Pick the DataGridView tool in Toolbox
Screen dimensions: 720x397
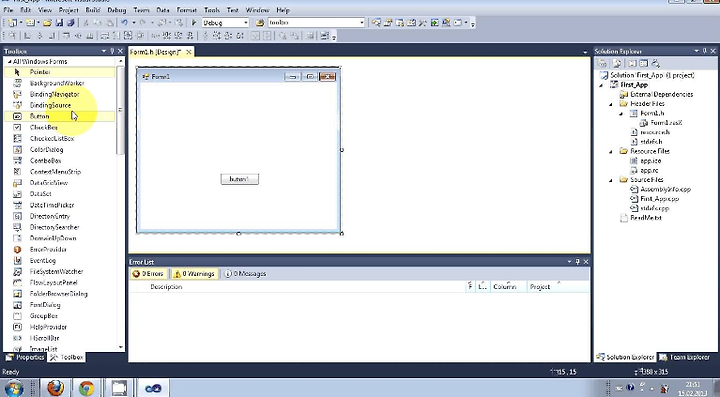tap(49, 183)
